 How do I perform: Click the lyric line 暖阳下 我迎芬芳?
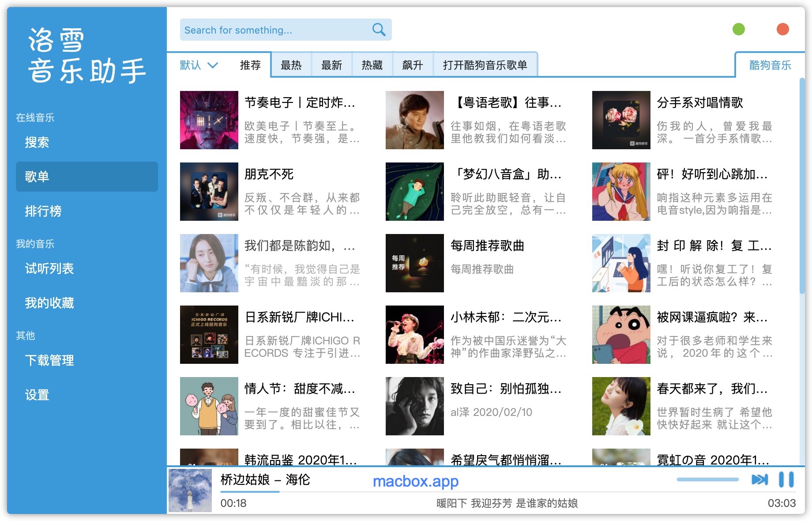click(x=507, y=503)
